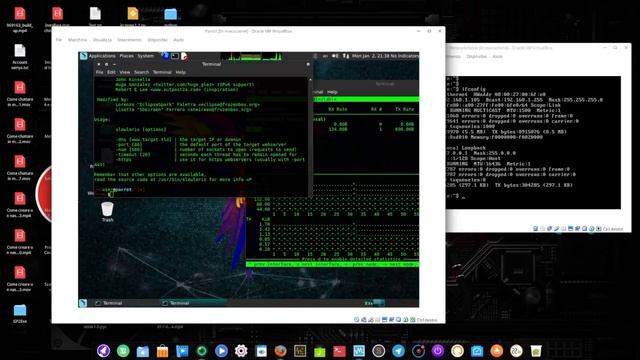Open the green folder icon in dock
The height and width of the screenshot is (360, 640).
[x=320, y=351]
